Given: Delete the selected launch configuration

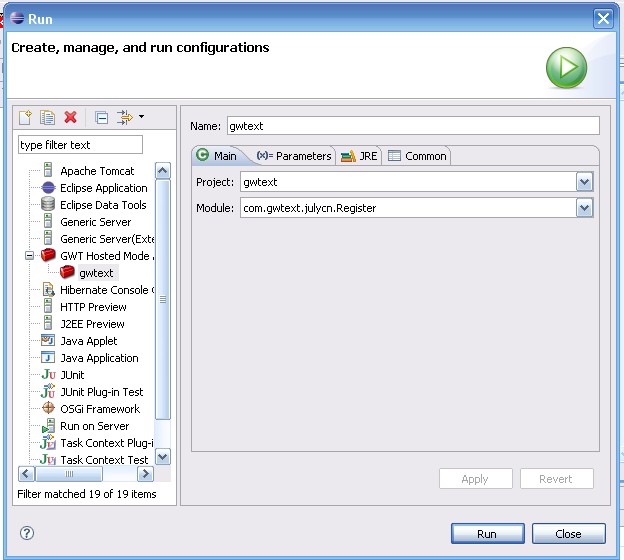Looking at the screenshot, I should click(71, 117).
